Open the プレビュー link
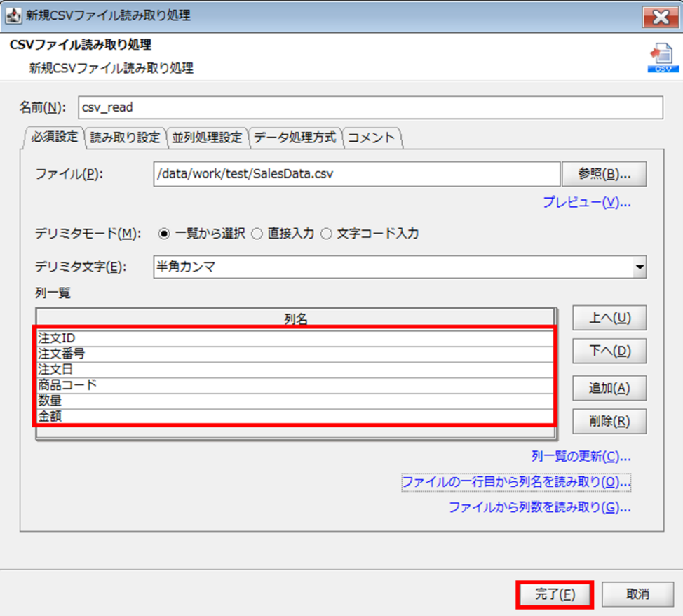 point(586,202)
